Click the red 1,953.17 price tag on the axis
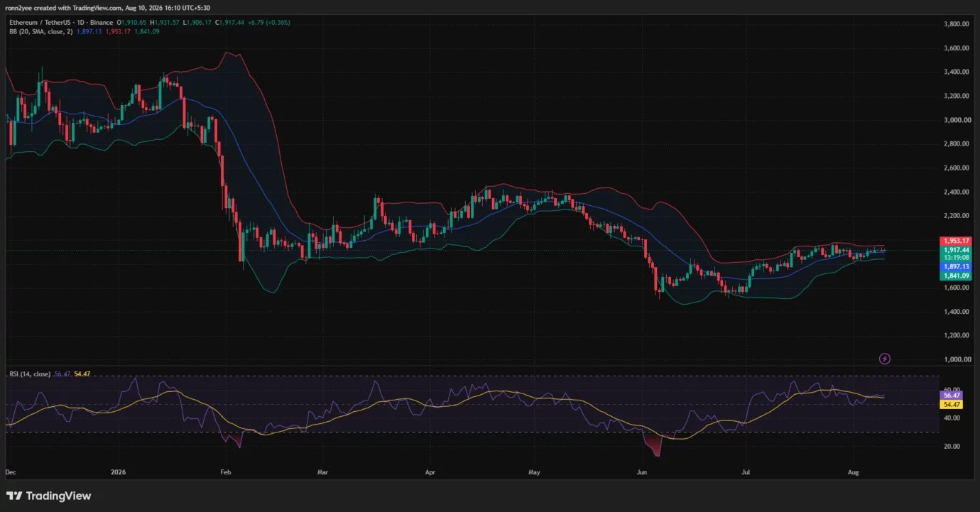This screenshot has height=512, width=980. pos(955,241)
